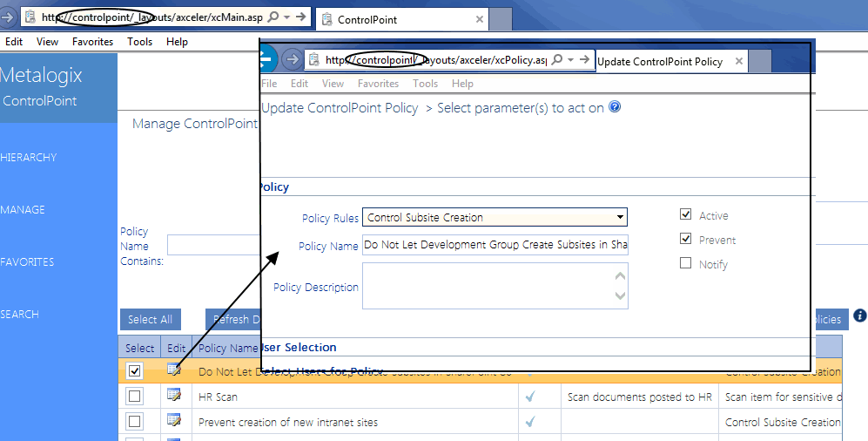Screen dimensions: 868x441
Task: Open Favorites menu in policy window
Action: click(x=378, y=84)
